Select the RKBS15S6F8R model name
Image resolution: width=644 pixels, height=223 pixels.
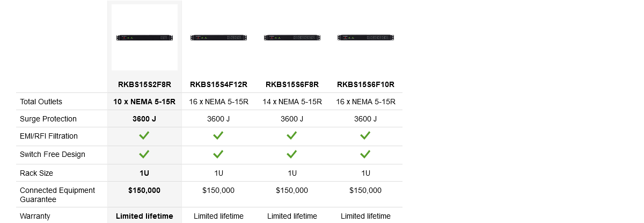pyautogui.click(x=292, y=84)
